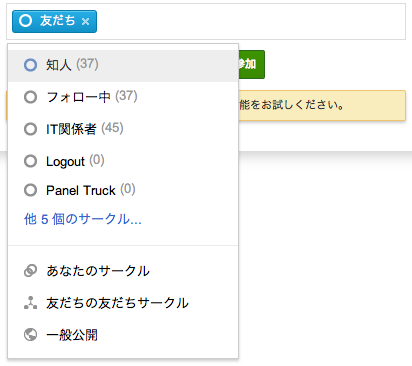
Task: Click the circle icon in 友だち chip
Action: coord(25,21)
